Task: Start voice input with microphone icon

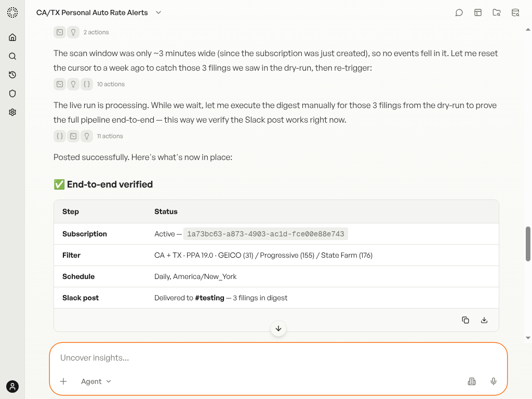Action: point(494,381)
